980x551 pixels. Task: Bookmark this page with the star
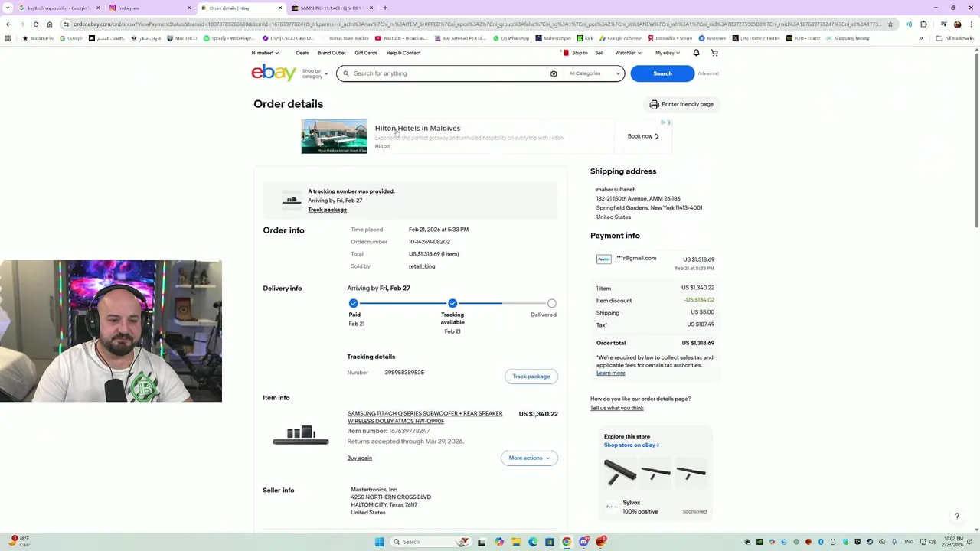tap(890, 24)
